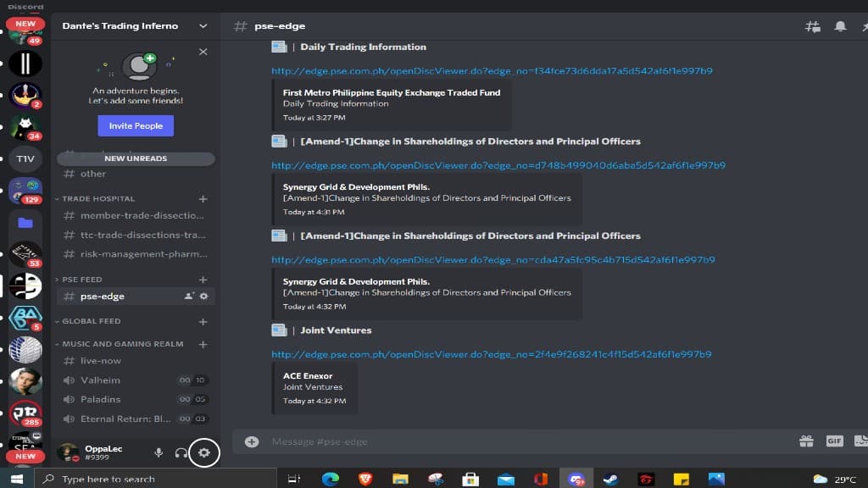
Task: Click Windows Start button
Action: tap(17, 480)
